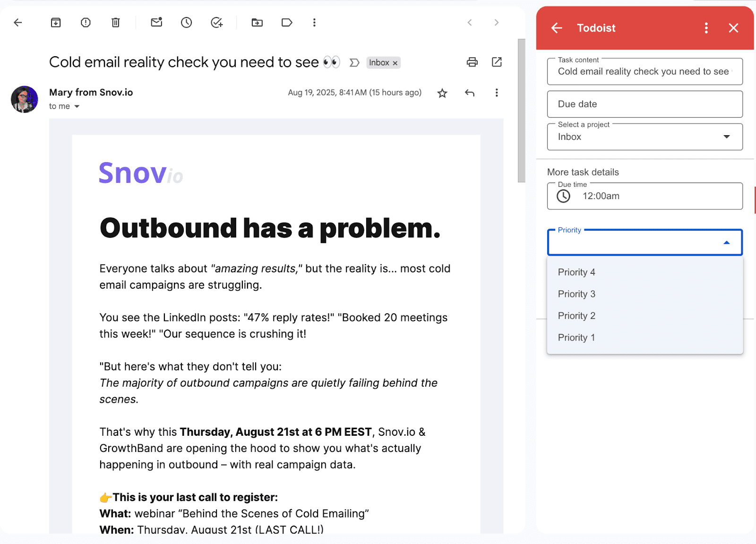Image resolution: width=756 pixels, height=544 pixels.
Task: Expand recipient details next to "to me"
Action: pos(77,106)
